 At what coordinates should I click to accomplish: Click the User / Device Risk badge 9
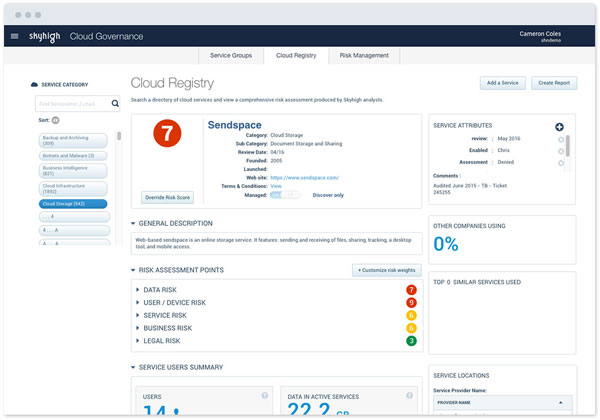tap(411, 303)
